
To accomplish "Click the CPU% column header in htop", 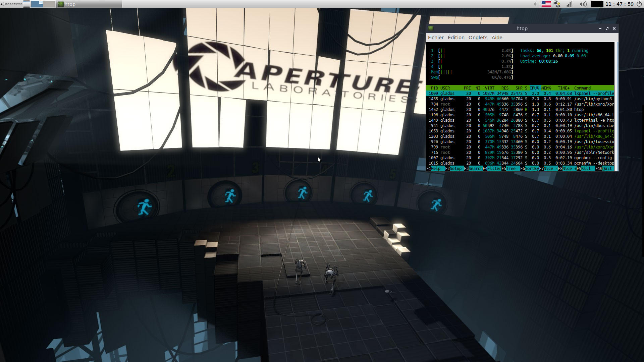I will tap(534, 88).
